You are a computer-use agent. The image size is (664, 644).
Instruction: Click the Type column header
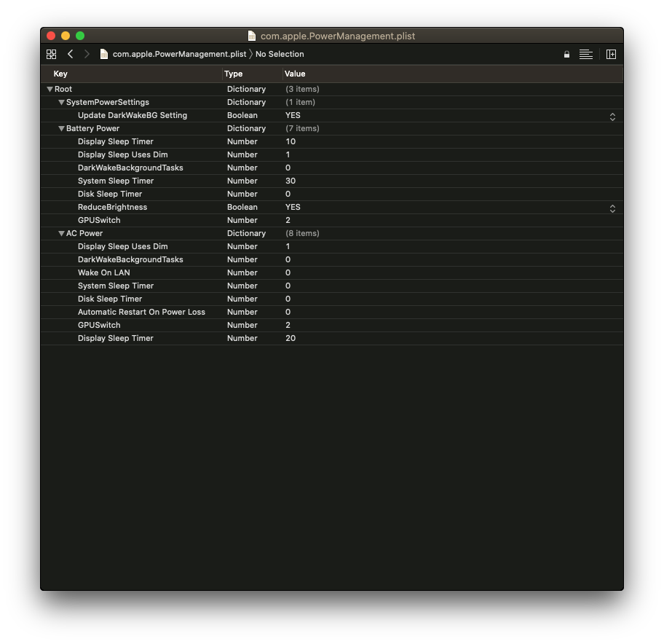point(233,74)
